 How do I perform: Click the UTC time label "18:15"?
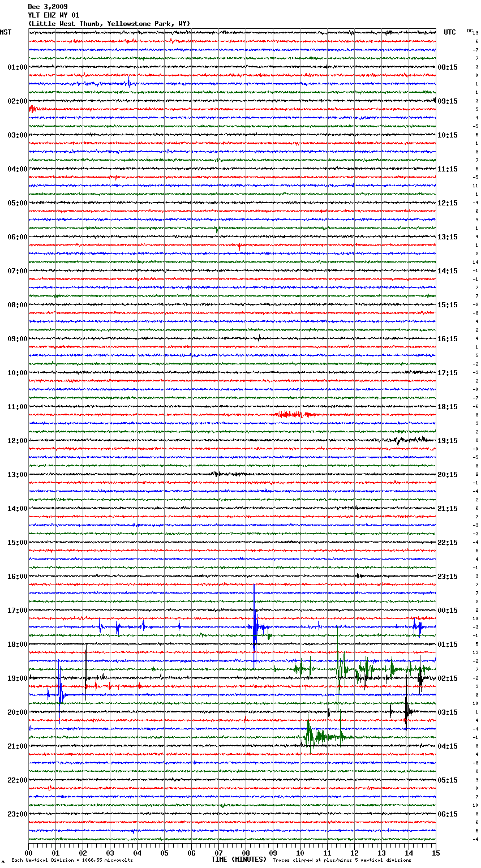click(448, 407)
